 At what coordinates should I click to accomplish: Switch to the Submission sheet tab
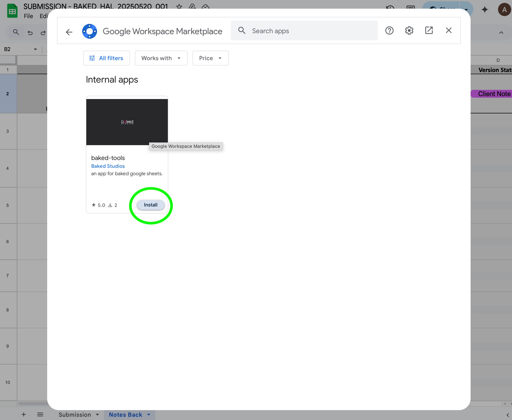tap(75, 415)
